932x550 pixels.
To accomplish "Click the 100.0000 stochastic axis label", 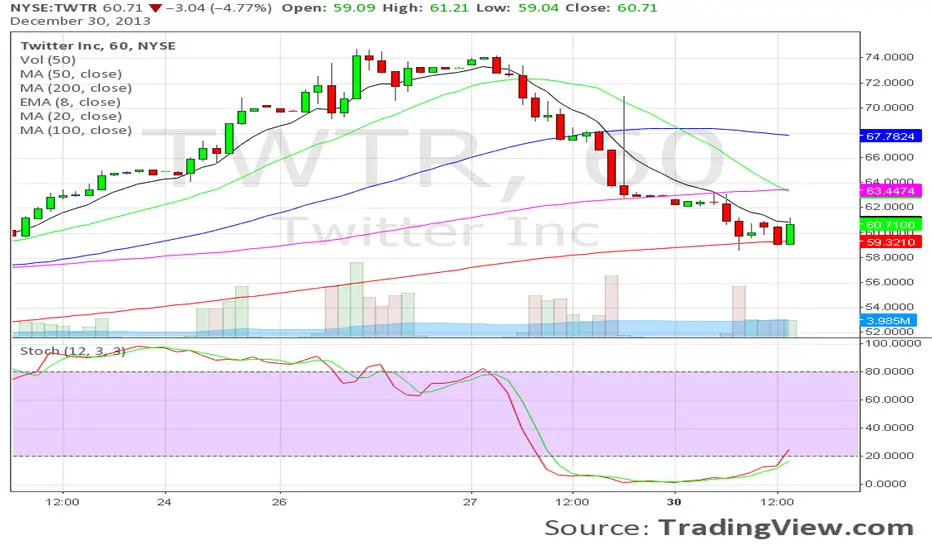I will point(893,343).
